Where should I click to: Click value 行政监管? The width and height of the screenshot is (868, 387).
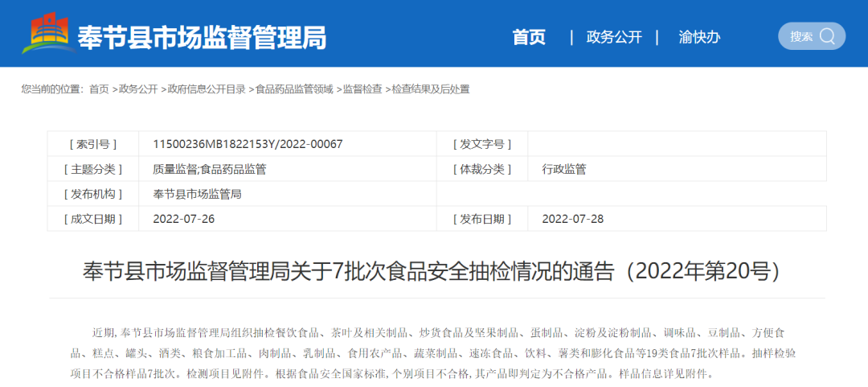click(564, 169)
